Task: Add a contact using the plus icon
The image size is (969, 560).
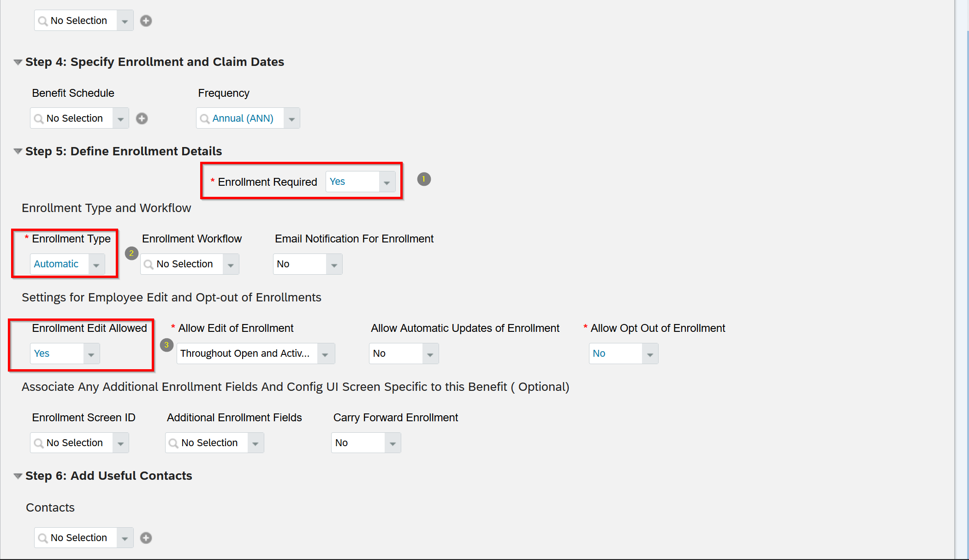Action: [x=146, y=538]
